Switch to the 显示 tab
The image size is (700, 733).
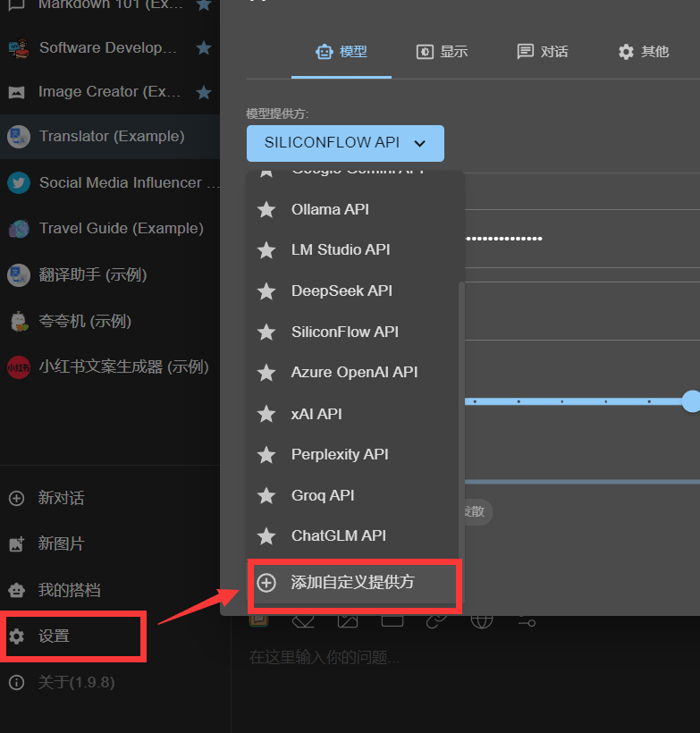pos(443,52)
